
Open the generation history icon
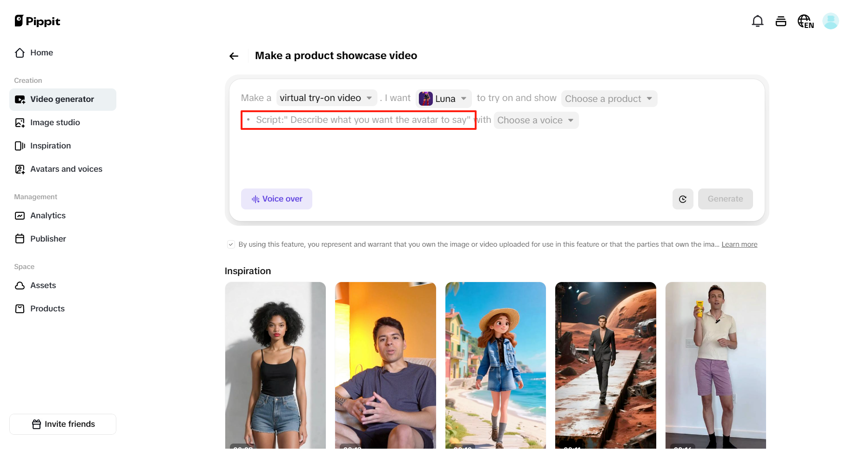pos(683,199)
